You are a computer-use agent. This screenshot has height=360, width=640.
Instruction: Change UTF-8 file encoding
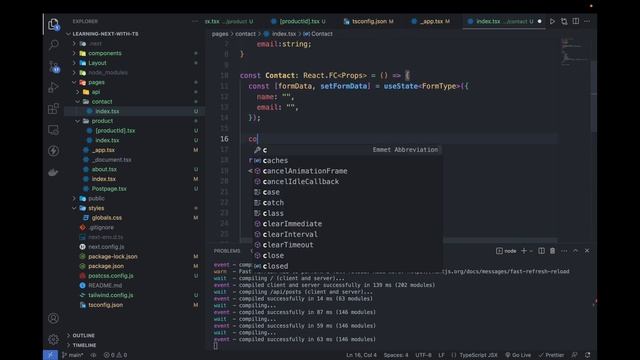pos(423,355)
